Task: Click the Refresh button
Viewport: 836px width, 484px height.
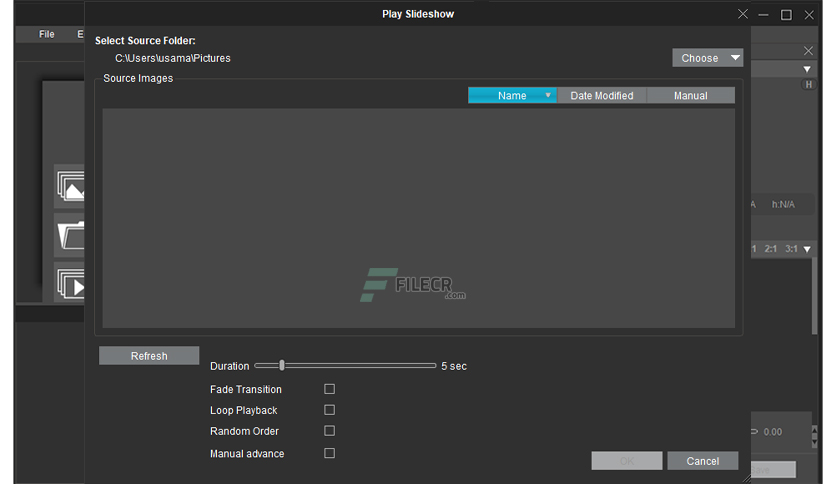Action: point(149,356)
